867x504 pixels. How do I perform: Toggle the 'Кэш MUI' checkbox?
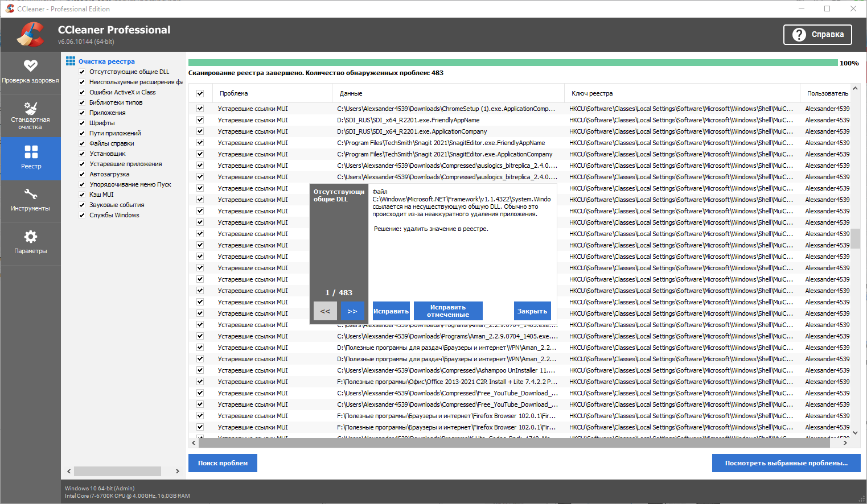82,195
